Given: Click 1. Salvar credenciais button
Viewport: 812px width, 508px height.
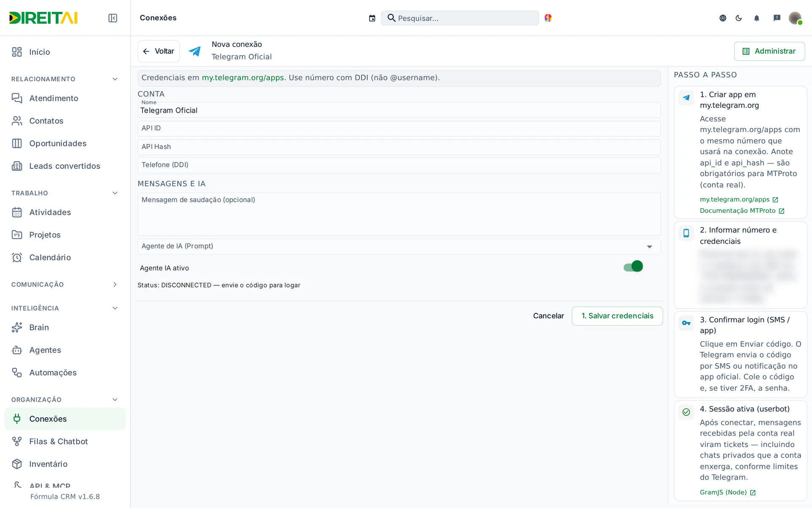Looking at the screenshot, I should [617, 316].
